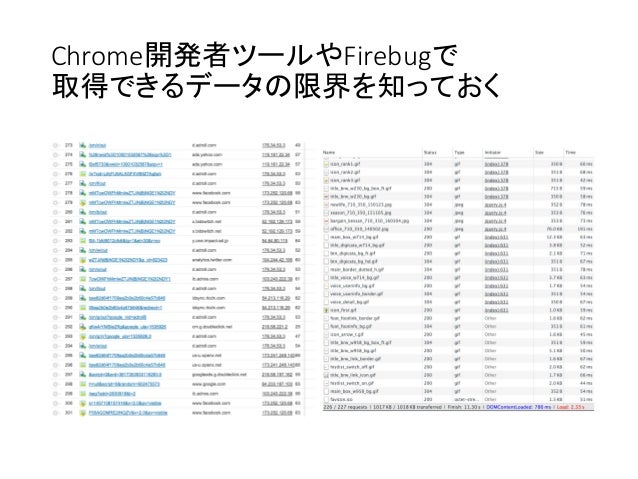Expand the cm.g.doubleclick.net row toggle
This screenshot has width=638, height=479.
click(x=56, y=327)
